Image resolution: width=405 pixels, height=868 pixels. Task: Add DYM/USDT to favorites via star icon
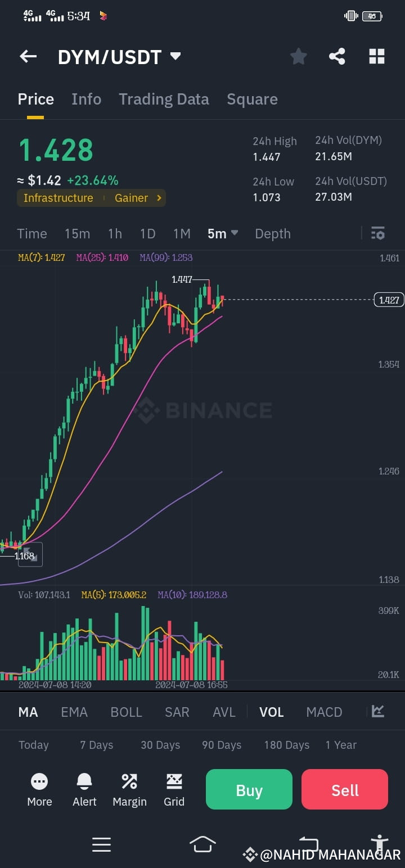298,56
